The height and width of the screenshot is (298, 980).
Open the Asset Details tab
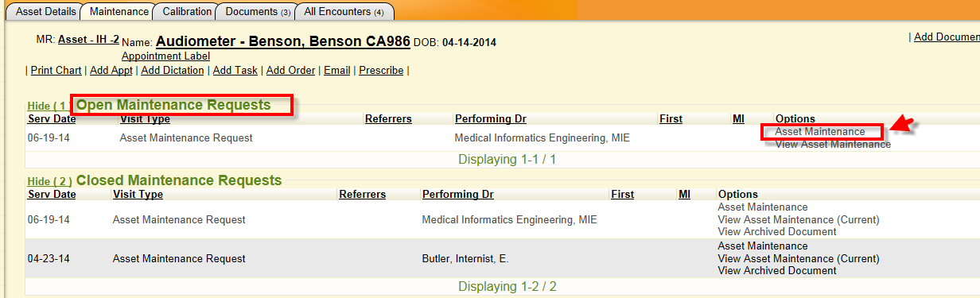coord(42,12)
